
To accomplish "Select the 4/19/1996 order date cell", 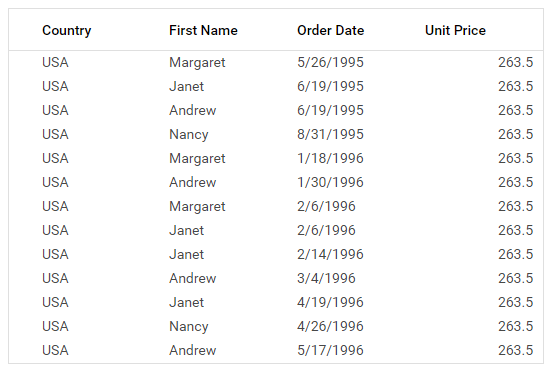I will pyautogui.click(x=330, y=302).
